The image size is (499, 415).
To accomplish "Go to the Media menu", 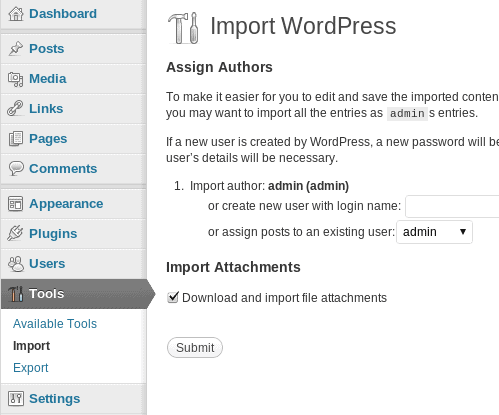I will coord(48,79).
